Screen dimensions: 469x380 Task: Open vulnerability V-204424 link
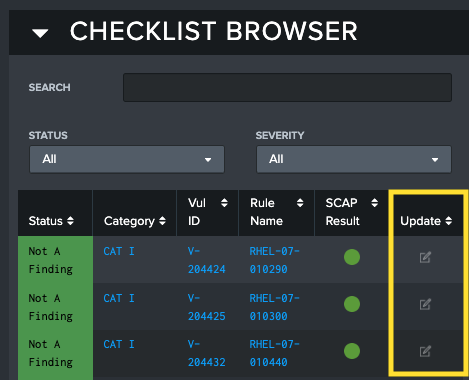(x=207, y=260)
